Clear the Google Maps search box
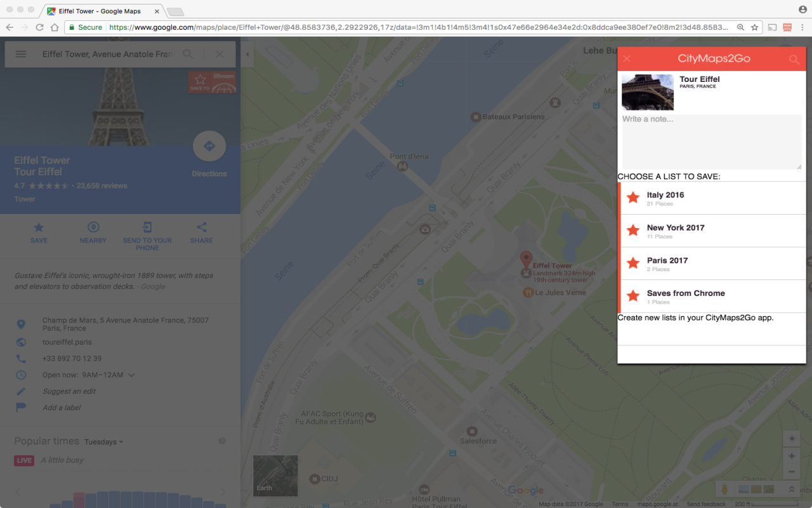The width and height of the screenshot is (812, 508). click(x=219, y=55)
